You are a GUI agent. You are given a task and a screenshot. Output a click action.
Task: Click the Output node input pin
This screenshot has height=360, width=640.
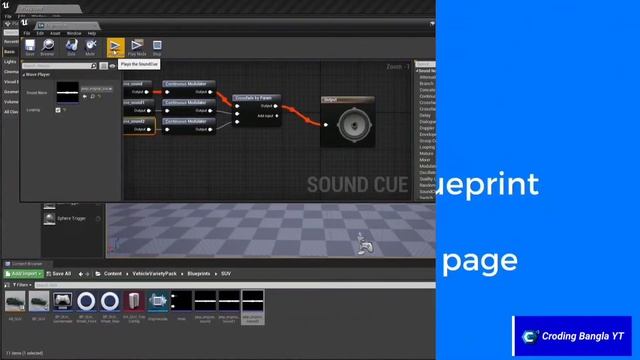(326, 125)
